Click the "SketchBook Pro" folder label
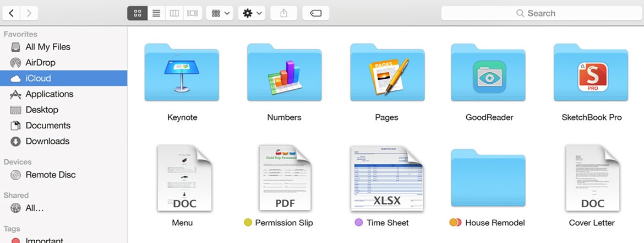Screen dimensions: 644x243 click(x=592, y=117)
